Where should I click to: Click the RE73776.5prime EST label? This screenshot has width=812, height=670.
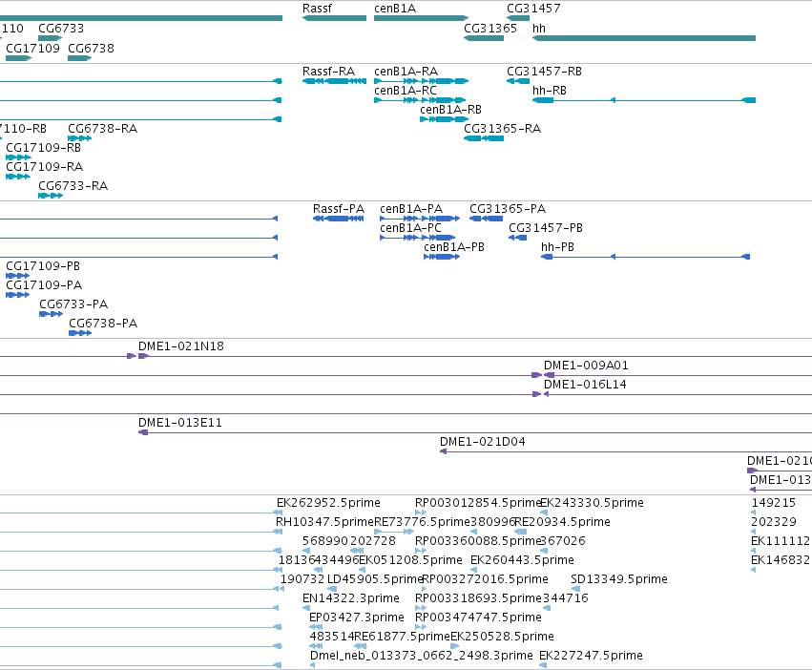tap(422, 522)
